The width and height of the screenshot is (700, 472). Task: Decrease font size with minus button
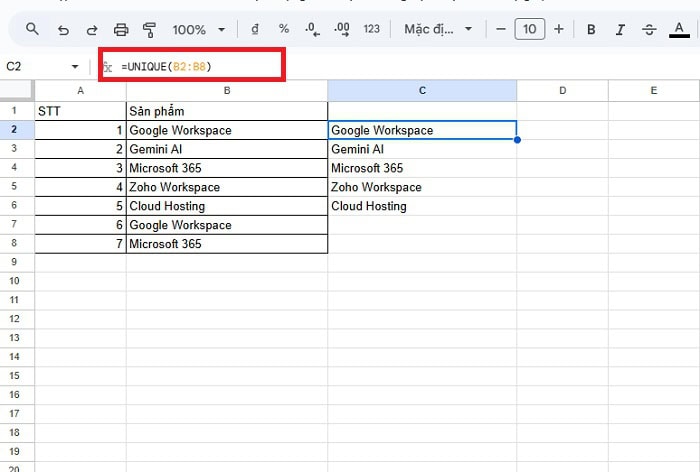(501, 29)
